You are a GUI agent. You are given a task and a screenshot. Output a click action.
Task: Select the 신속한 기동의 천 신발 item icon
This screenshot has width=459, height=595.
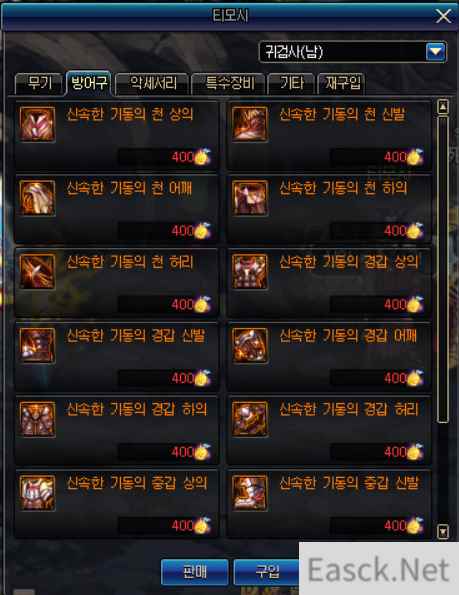[x=250, y=124]
